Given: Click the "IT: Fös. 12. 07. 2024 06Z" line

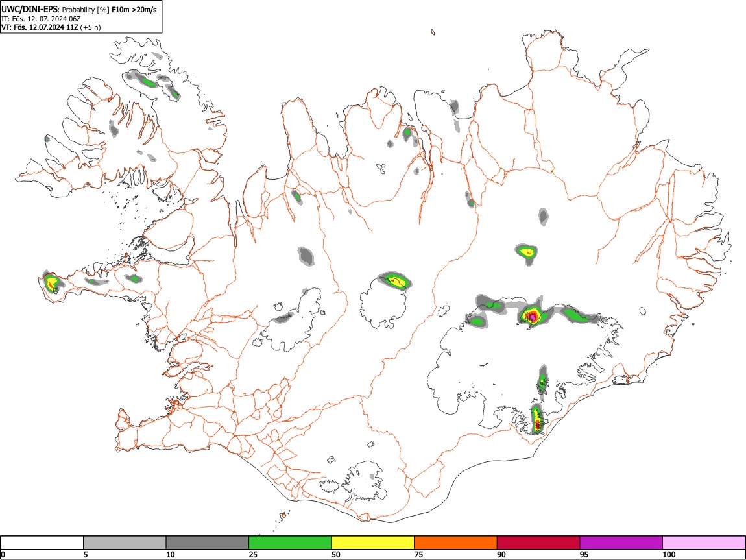Looking at the screenshot, I should click(x=41, y=19).
